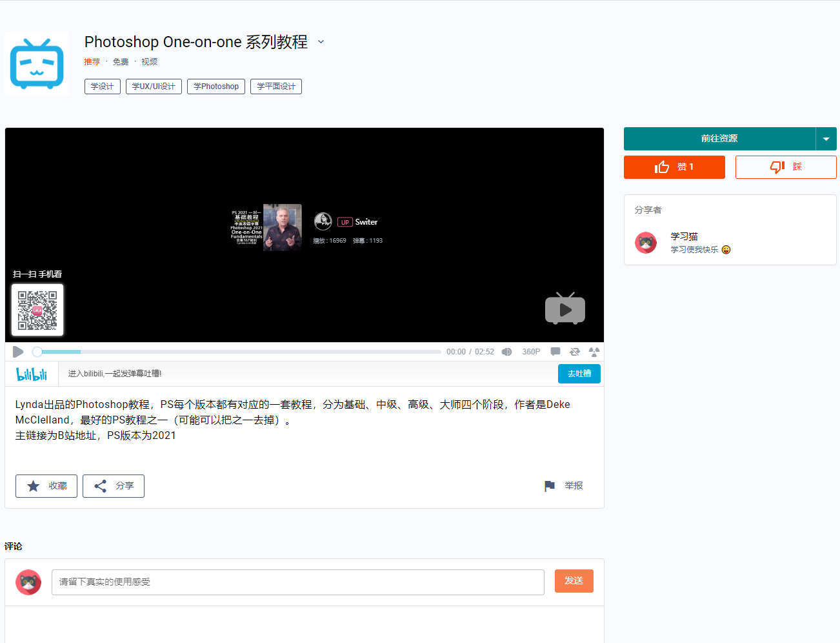This screenshot has height=643, width=840.
Task: Click the radiation-style icon in player bar
Action: click(x=594, y=352)
